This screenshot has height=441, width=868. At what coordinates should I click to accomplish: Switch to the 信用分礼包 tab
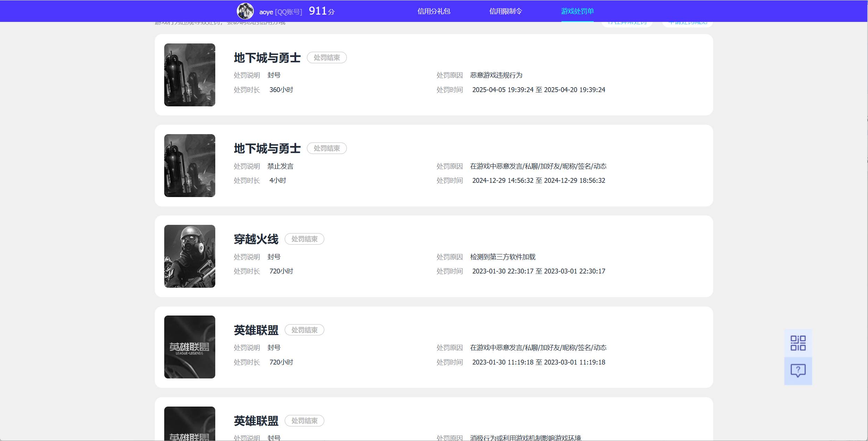(433, 11)
